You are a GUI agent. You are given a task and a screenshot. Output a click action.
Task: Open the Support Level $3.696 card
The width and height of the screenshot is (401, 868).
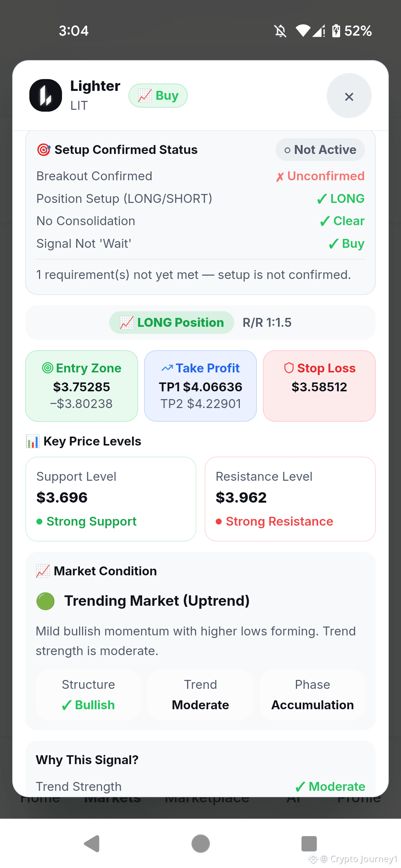[x=111, y=499]
